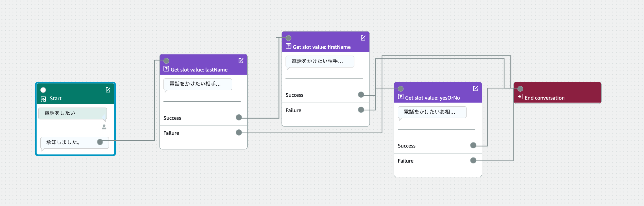Open the firstName prompt bubble 電話をかけたい相手…
This screenshot has width=644, height=206.
pyautogui.click(x=320, y=62)
